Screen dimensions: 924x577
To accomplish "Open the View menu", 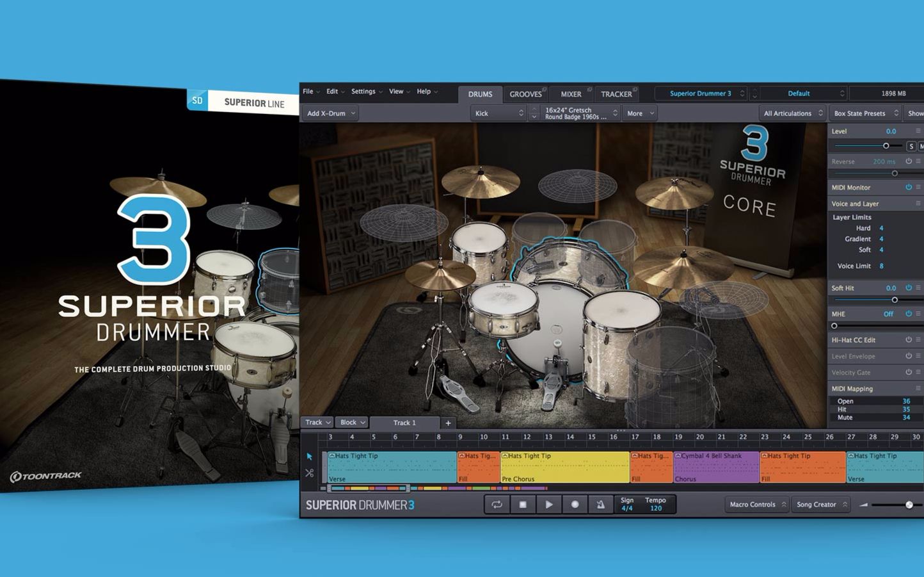I will pyautogui.click(x=399, y=92).
